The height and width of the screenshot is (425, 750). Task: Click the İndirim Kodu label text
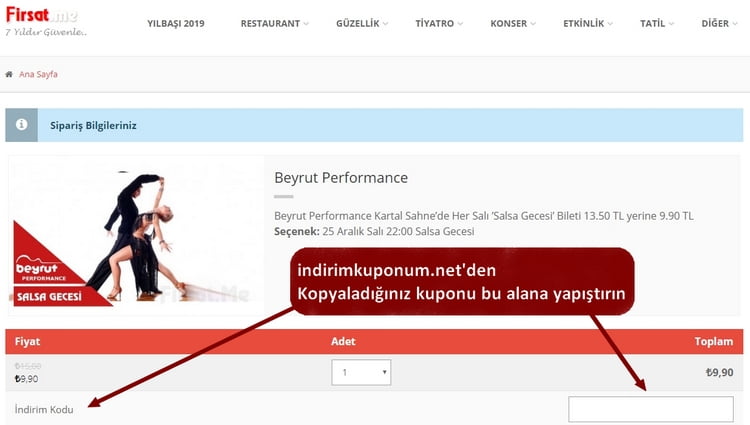(x=44, y=410)
